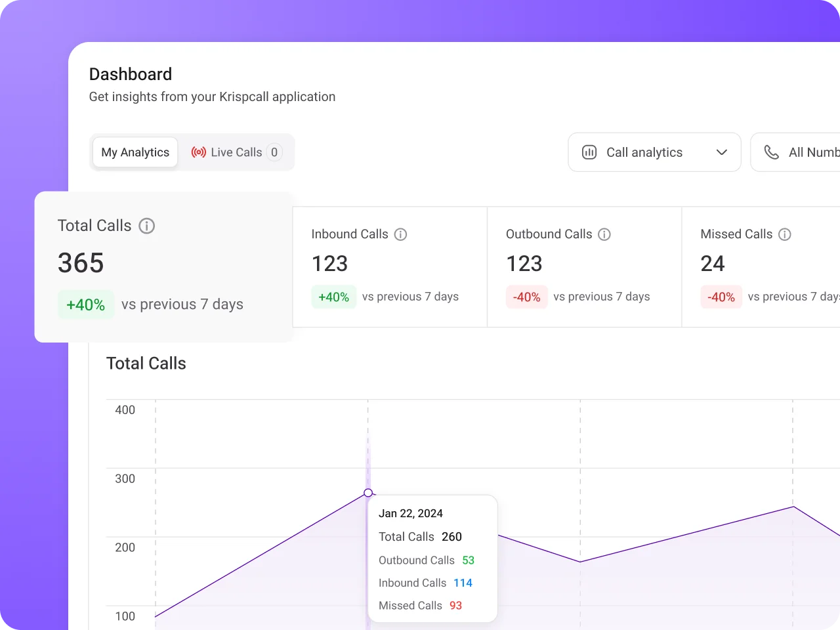Click the 400 y-axis label
The image size is (840, 630).
[x=125, y=410]
